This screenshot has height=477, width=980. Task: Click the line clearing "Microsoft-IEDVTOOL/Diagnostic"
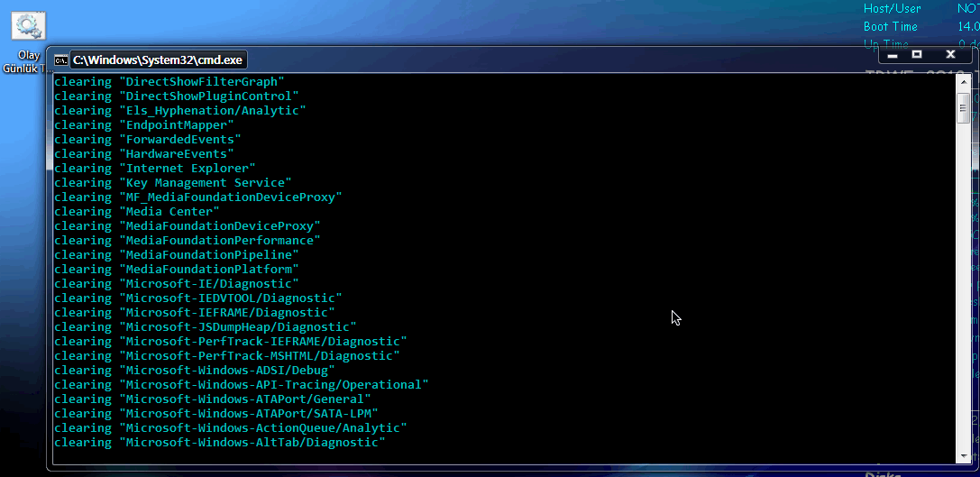point(198,298)
